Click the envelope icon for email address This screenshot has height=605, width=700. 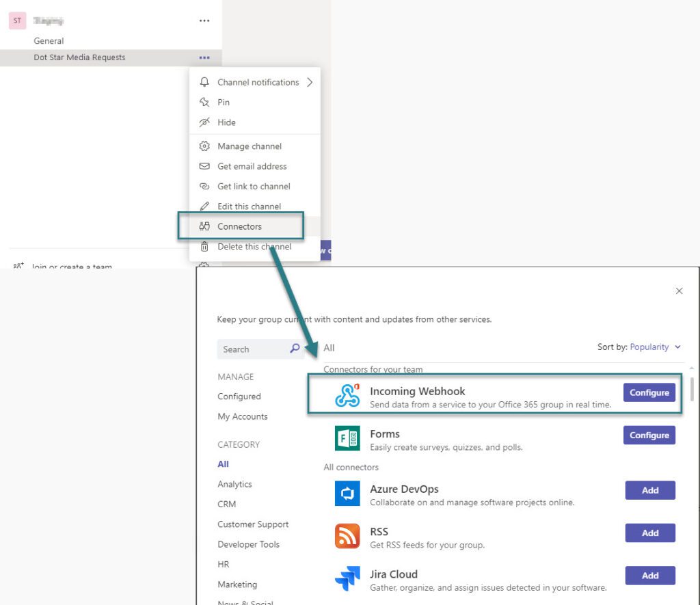point(204,166)
